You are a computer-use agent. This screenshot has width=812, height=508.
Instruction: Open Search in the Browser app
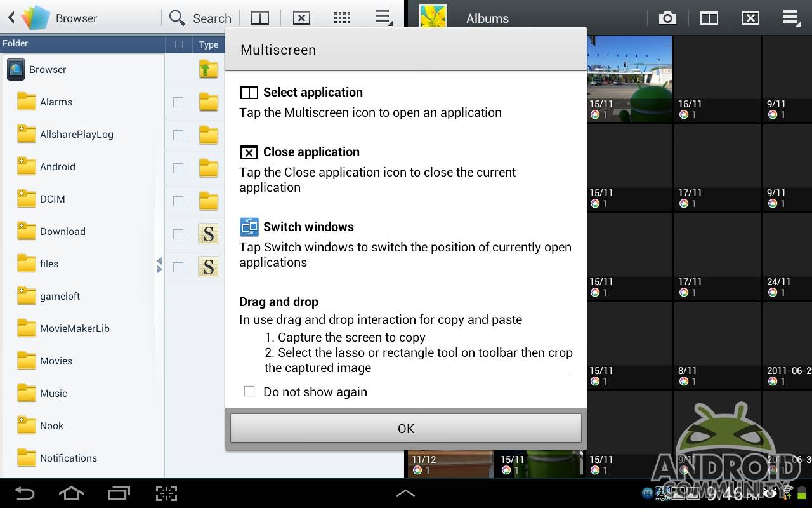200,18
